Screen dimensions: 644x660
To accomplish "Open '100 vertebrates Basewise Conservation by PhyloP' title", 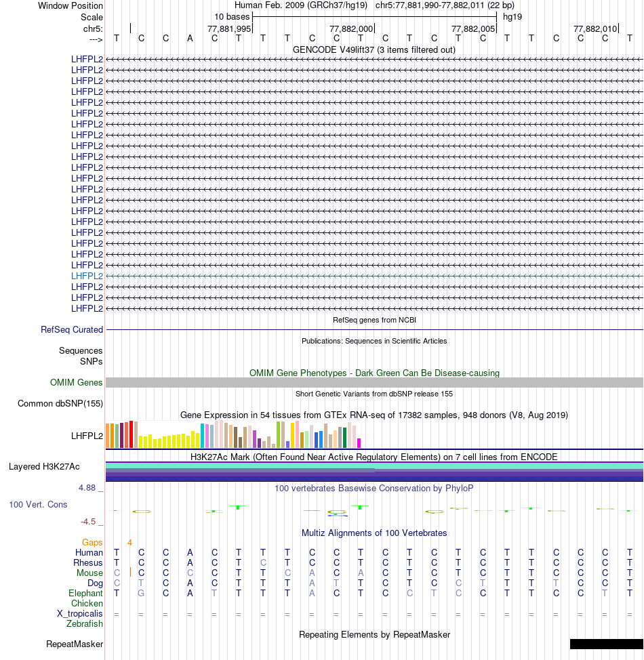I will [x=374, y=489].
